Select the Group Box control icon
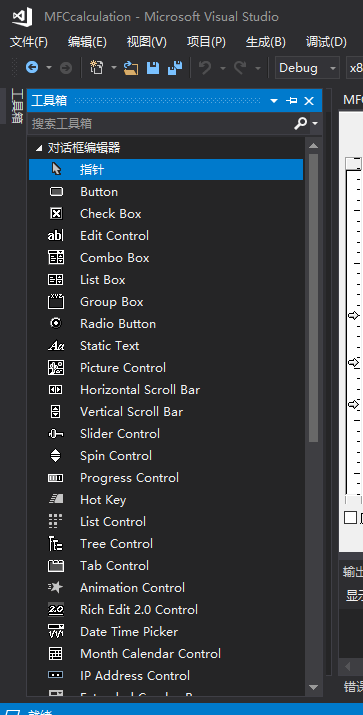Viewport: 363px width, 715px height. pyautogui.click(x=56, y=301)
